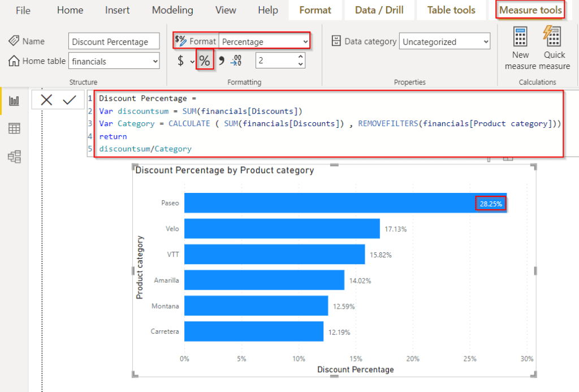Open the Help tab
Image resolution: width=579 pixels, height=392 pixels.
pyautogui.click(x=267, y=10)
